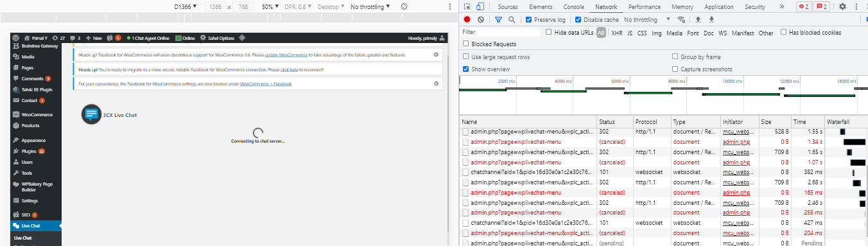This screenshot has width=868, height=246.
Task: Open network conditions Wi-Fi icon
Action: pyautogui.click(x=681, y=20)
